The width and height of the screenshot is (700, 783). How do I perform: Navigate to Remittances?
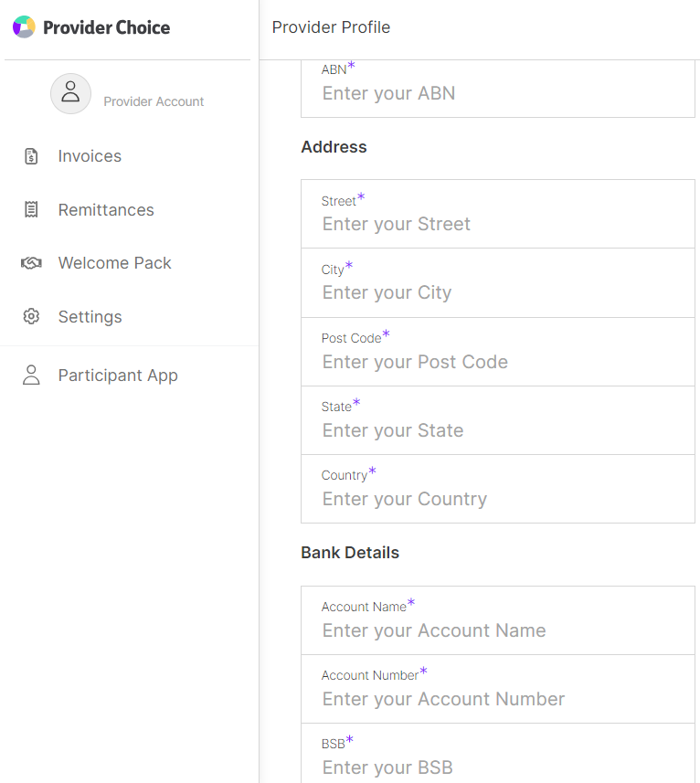pos(107,209)
